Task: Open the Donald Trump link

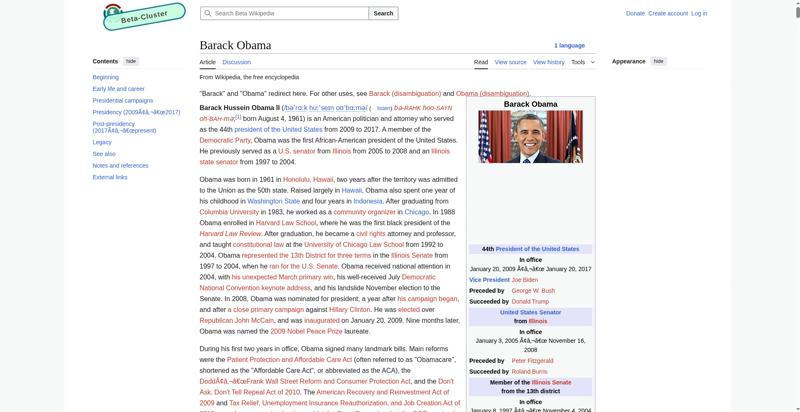Action: pyautogui.click(x=530, y=302)
